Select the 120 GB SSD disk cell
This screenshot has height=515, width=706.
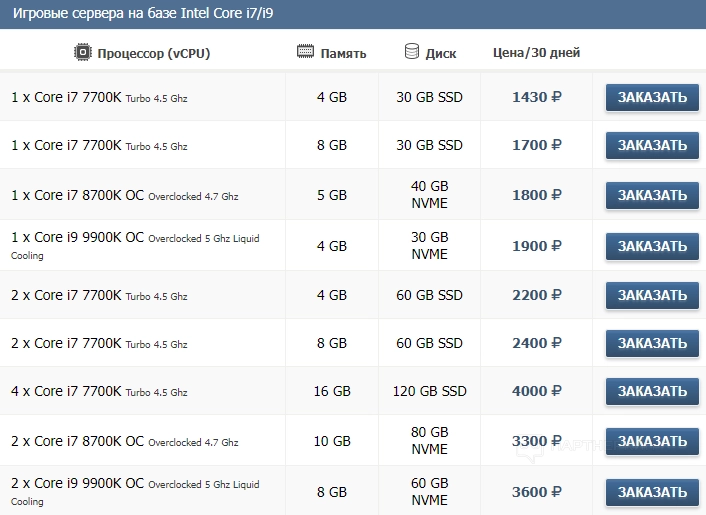[x=430, y=391]
